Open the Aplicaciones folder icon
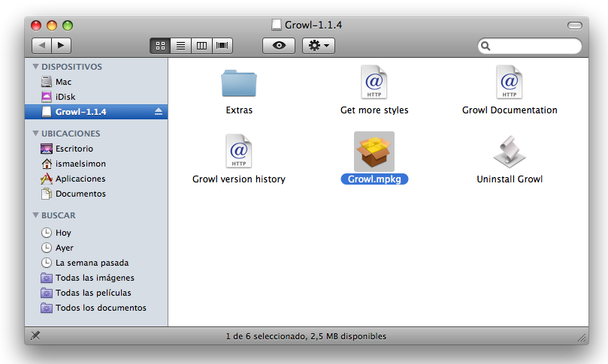Viewport: 608px width, 364px height. 47,179
